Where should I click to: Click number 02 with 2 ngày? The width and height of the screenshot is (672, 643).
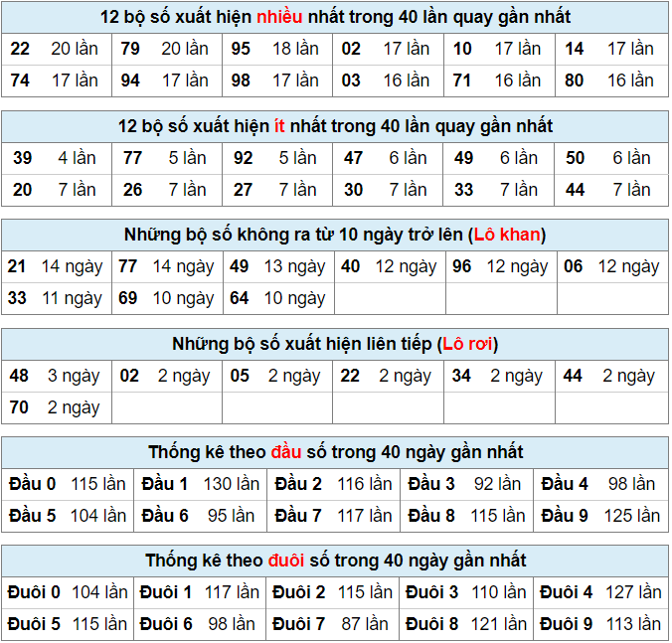click(167, 376)
